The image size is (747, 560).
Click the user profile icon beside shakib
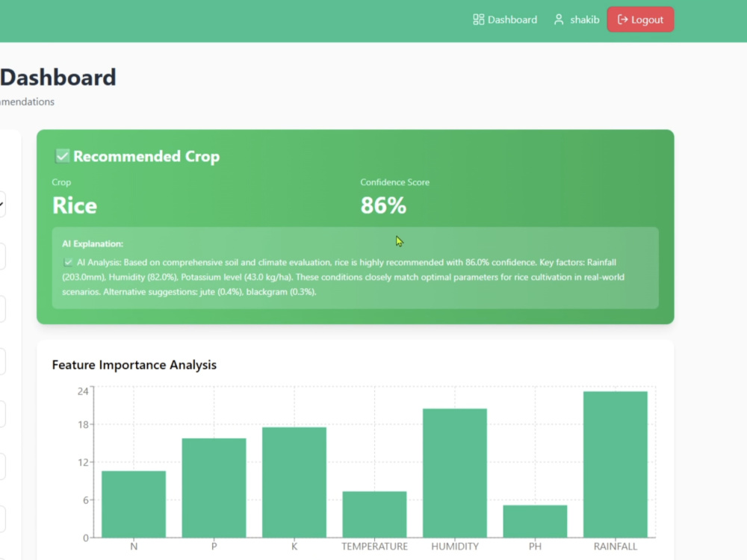click(559, 19)
